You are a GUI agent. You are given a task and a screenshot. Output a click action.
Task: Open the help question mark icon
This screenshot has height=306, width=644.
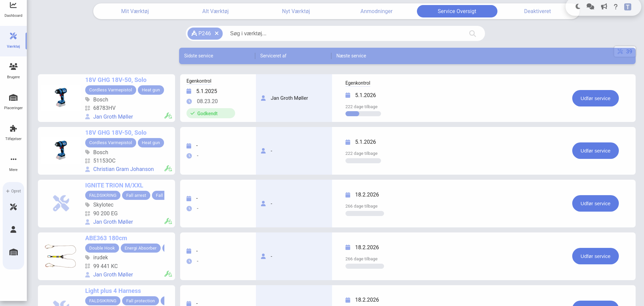point(615,7)
